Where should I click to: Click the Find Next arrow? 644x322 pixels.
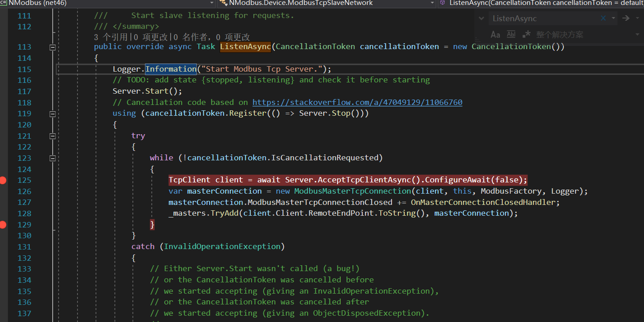tap(626, 18)
